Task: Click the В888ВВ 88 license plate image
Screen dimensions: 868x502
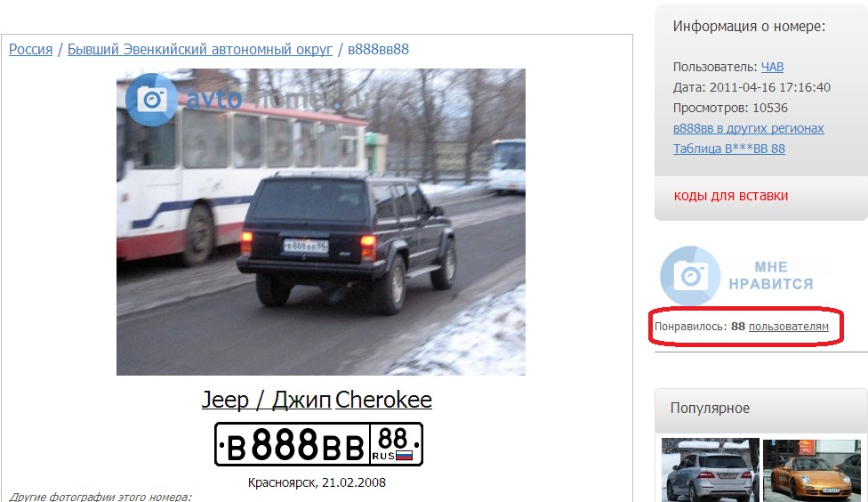Action: pos(319,444)
